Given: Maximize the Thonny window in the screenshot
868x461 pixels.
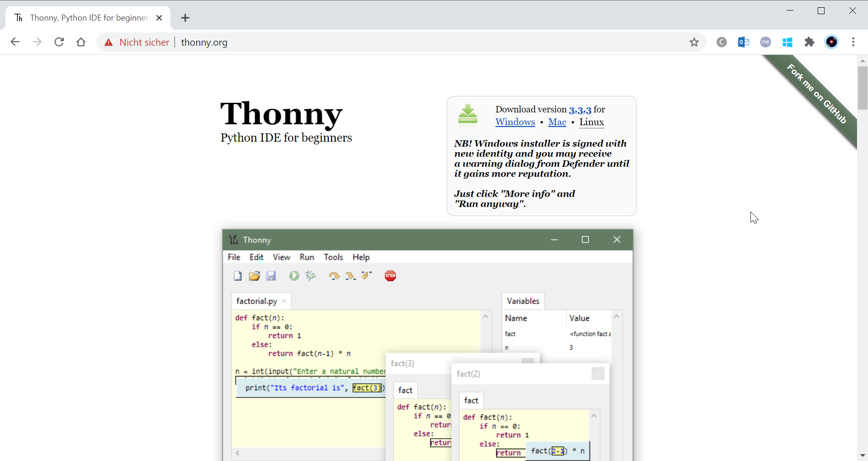Looking at the screenshot, I should coord(585,240).
